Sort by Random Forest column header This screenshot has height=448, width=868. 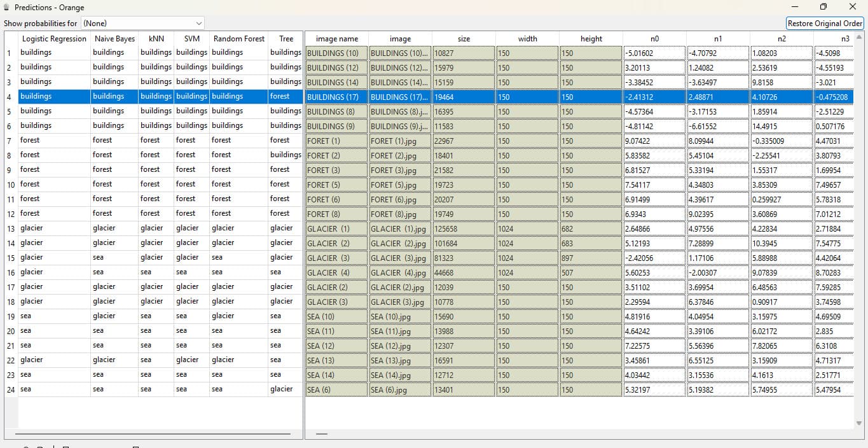pos(239,39)
